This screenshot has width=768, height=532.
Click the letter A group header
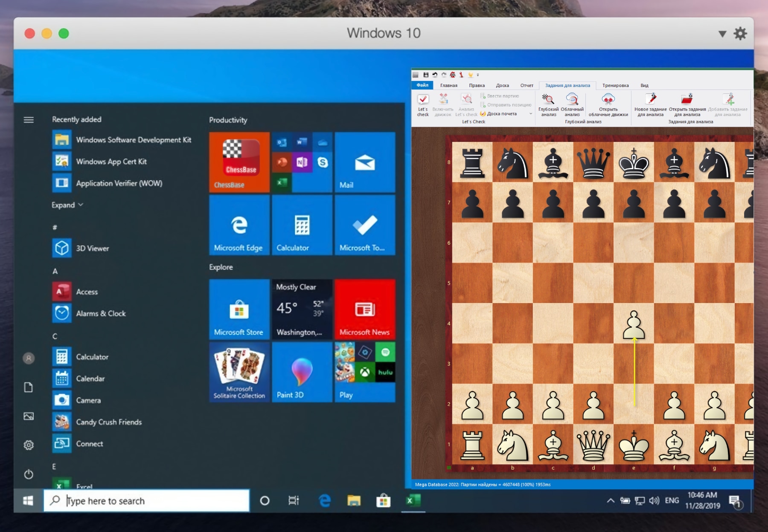pos(55,271)
